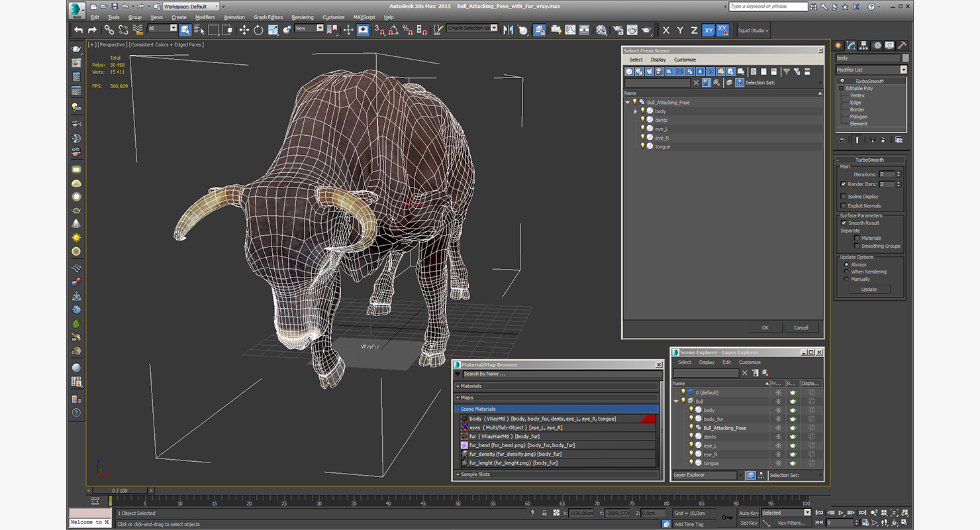Expand the Materials group in Material/Map Browser
980x530 pixels.
557,386
